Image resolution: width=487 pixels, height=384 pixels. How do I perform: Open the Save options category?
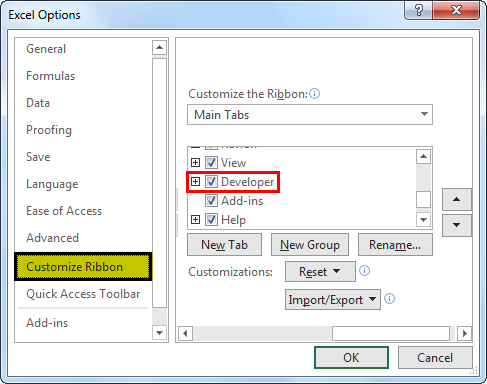(x=38, y=157)
